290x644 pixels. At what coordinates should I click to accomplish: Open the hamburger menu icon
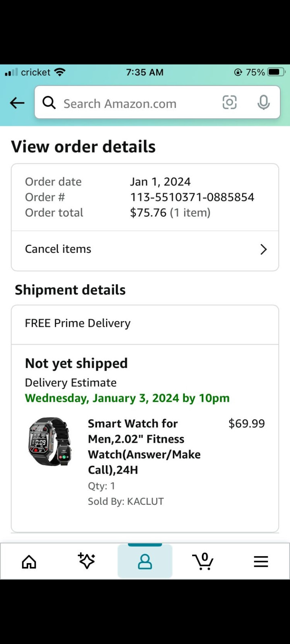click(261, 561)
